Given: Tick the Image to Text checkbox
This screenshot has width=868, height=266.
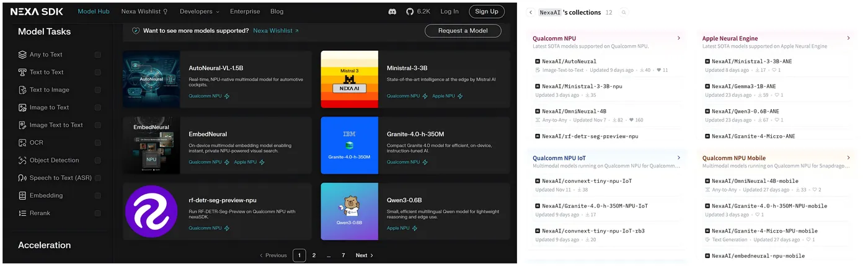Looking at the screenshot, I should (98, 107).
